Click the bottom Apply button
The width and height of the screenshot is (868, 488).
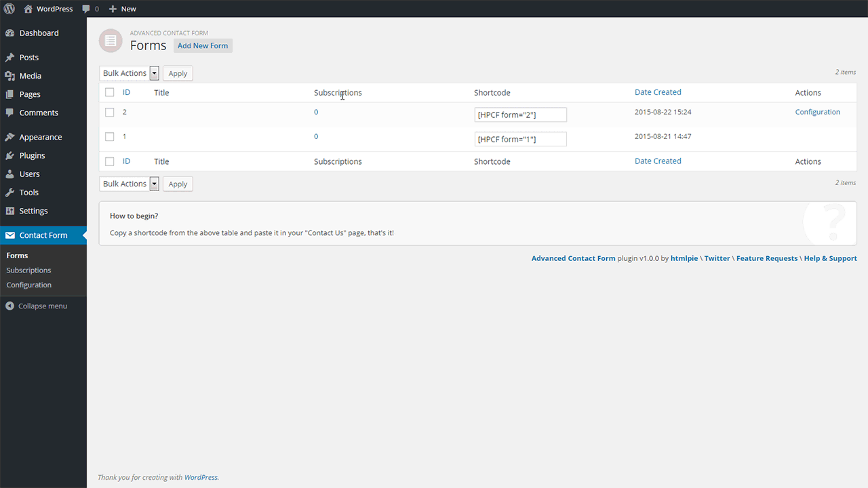click(178, 184)
